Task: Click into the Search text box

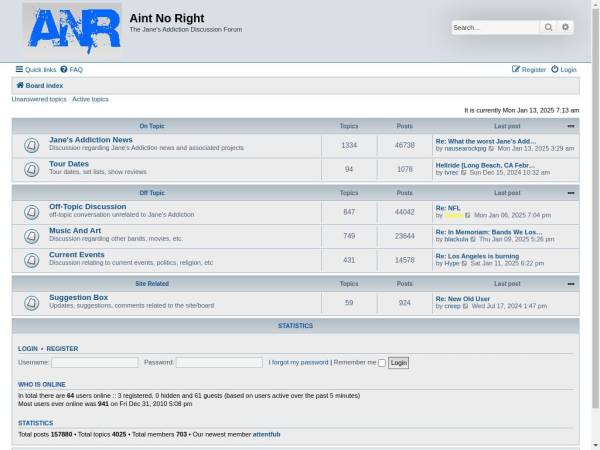Action: tap(495, 28)
